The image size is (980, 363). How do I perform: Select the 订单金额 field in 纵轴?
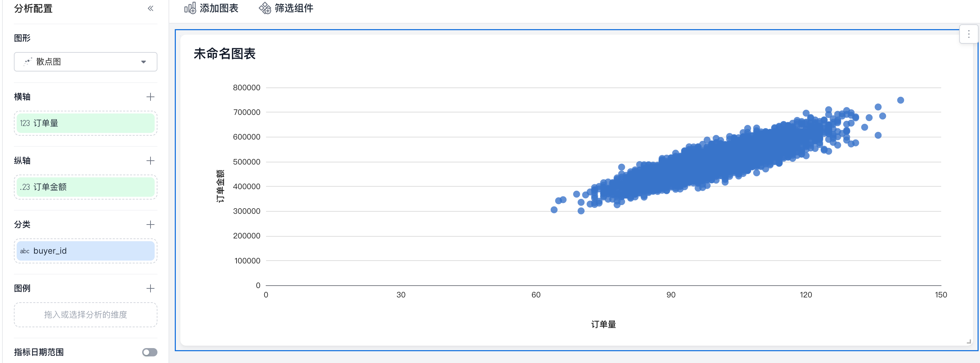pyautogui.click(x=85, y=187)
